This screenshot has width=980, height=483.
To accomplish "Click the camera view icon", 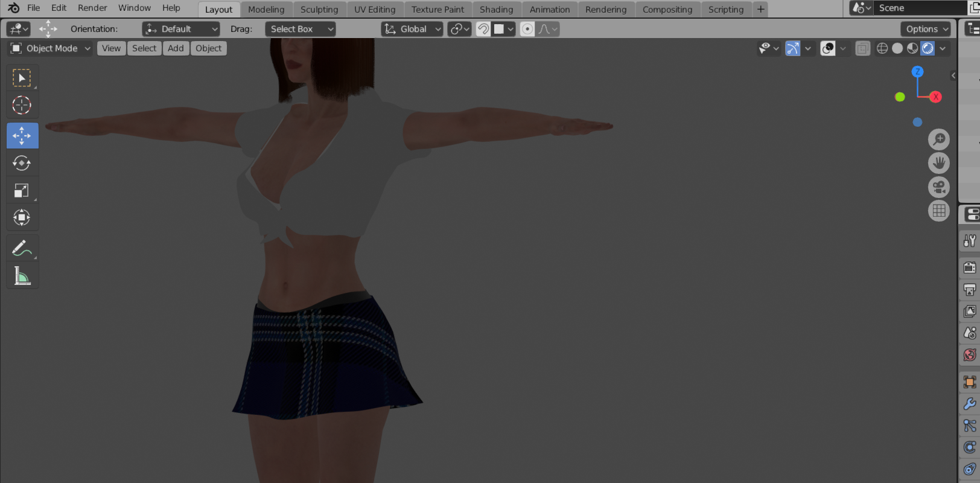I will 938,187.
